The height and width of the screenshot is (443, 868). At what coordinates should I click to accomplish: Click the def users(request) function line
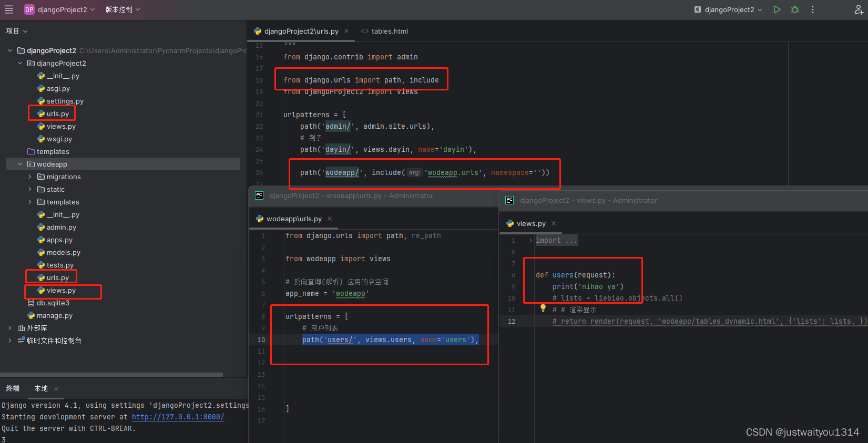pyautogui.click(x=575, y=275)
